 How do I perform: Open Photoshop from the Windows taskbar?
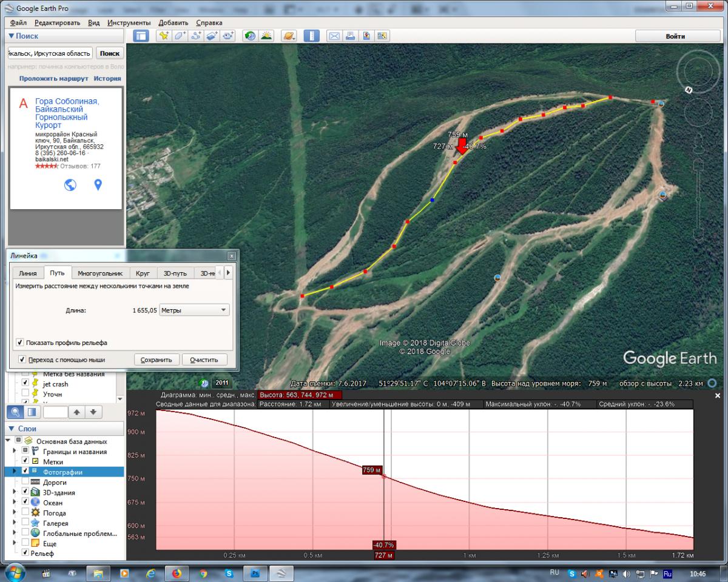coord(255,573)
